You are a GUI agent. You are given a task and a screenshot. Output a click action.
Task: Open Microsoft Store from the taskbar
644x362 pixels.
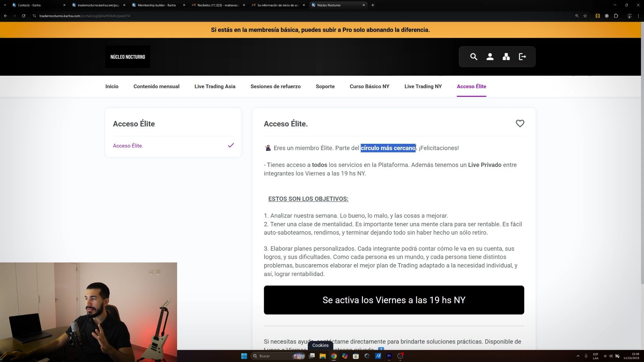(x=356, y=356)
